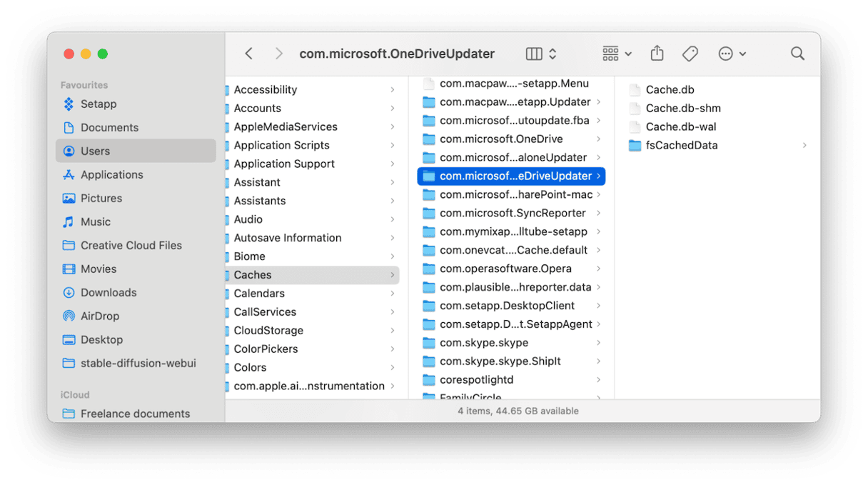Open the AirDrop item in the sidebar

pos(102,316)
